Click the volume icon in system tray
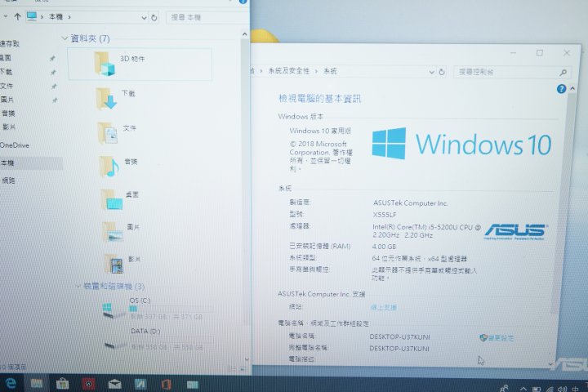The image size is (588, 392). (x=562, y=390)
